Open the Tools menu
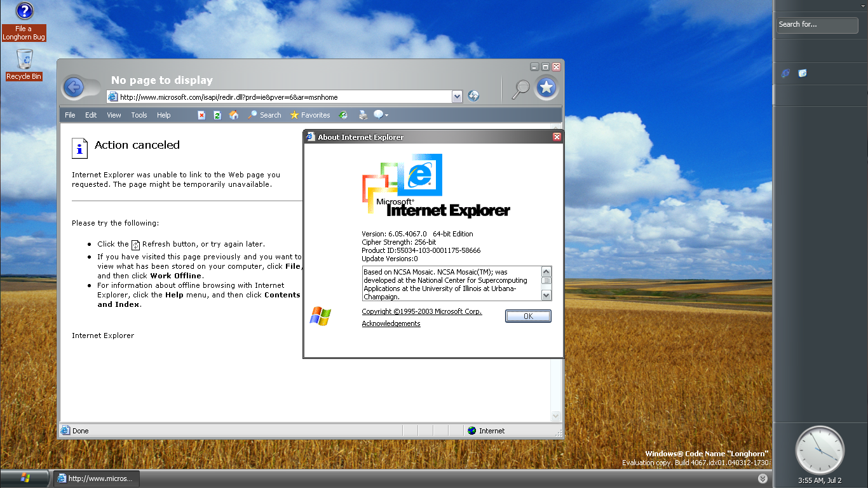 (139, 115)
